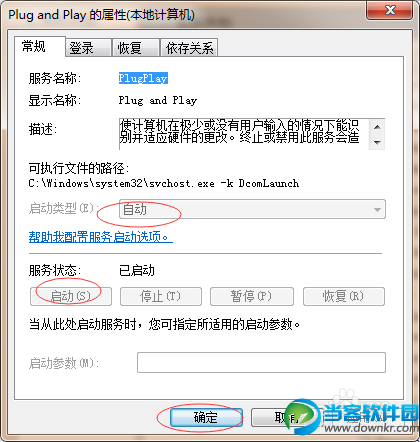This screenshot has height=442, width=420.
Task: Click the 停止(T) button
Action: coord(161,296)
